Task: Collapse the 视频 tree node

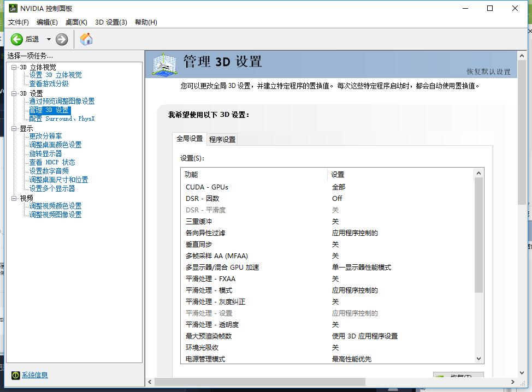Action: pyautogui.click(x=14, y=198)
